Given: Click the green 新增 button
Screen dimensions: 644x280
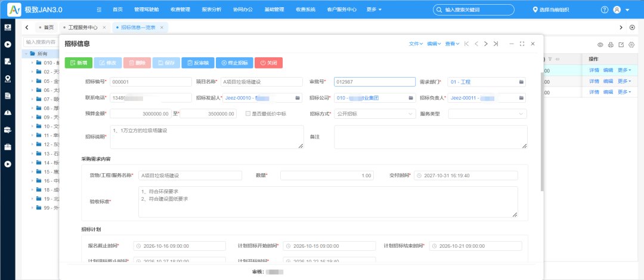Looking at the screenshot, I should click(x=79, y=63).
